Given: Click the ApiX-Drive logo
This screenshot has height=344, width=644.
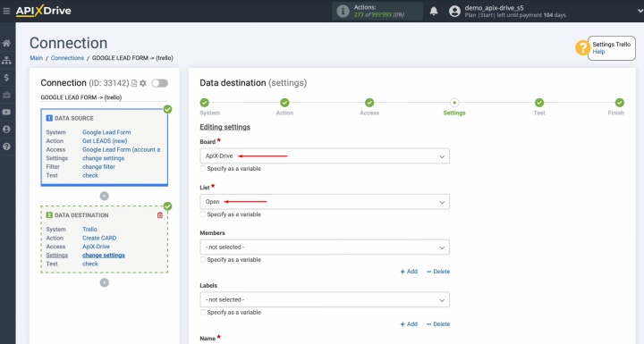Looking at the screenshot, I should click(43, 11).
